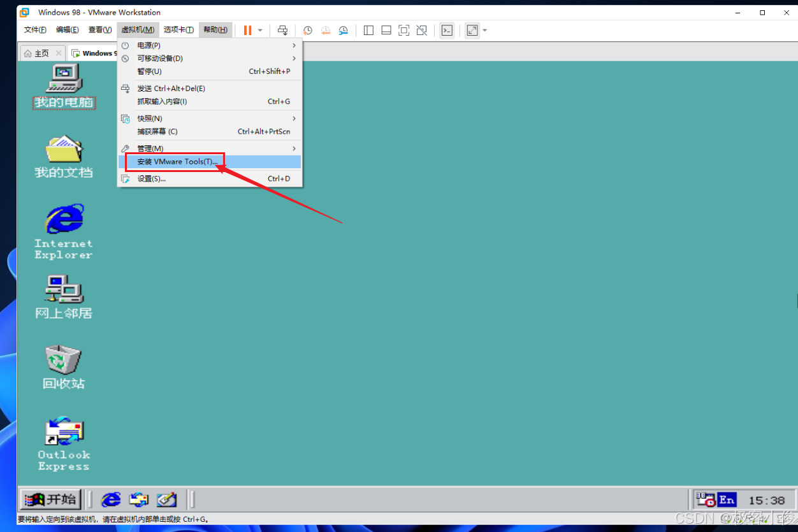Open 设置(S)... from the menu

pos(209,178)
